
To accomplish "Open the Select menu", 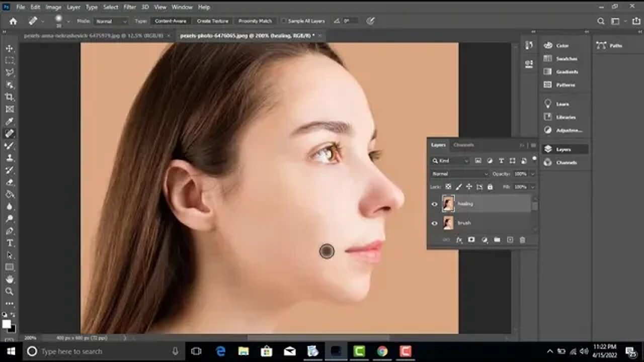I will coord(111,7).
